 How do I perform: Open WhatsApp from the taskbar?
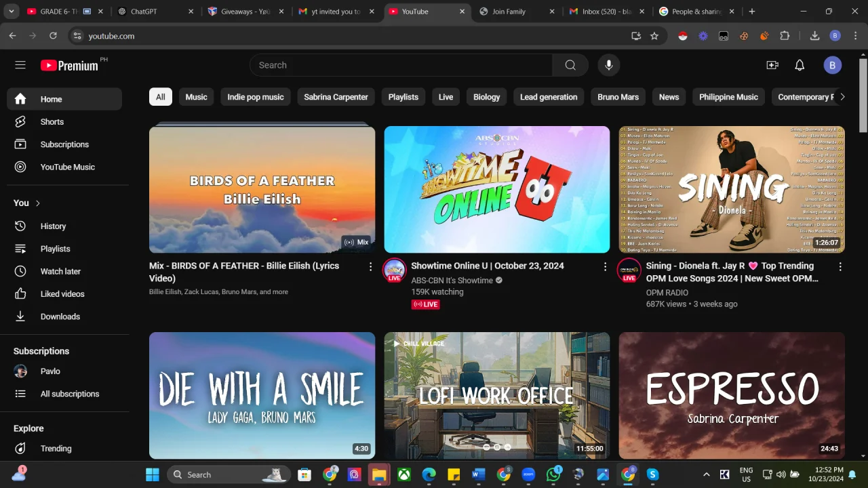553,474
